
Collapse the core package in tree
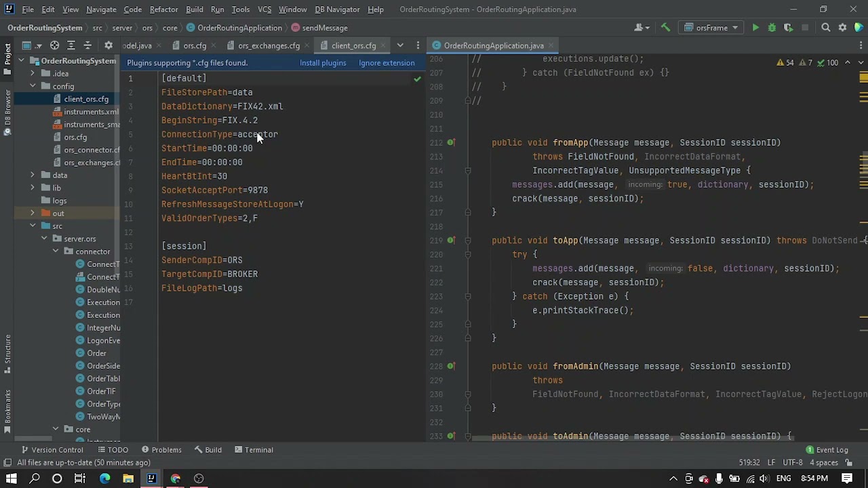click(56, 430)
